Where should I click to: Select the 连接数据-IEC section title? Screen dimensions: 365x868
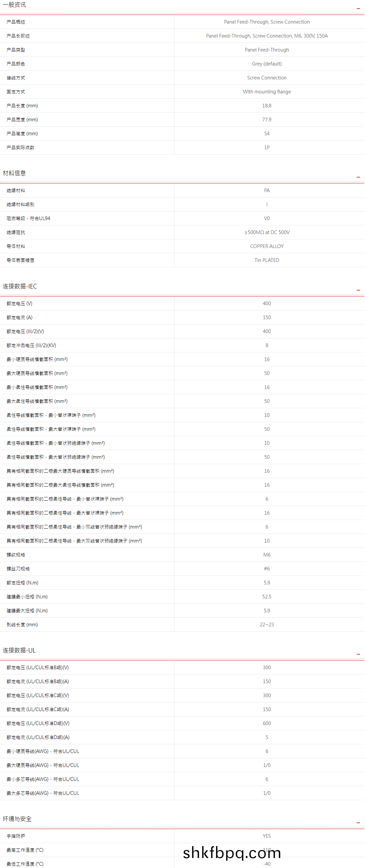click(x=20, y=287)
